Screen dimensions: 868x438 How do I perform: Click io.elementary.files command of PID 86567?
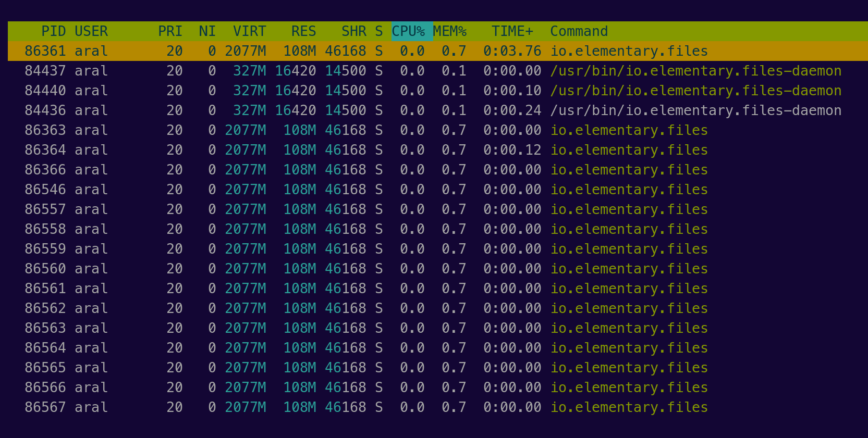click(629, 407)
